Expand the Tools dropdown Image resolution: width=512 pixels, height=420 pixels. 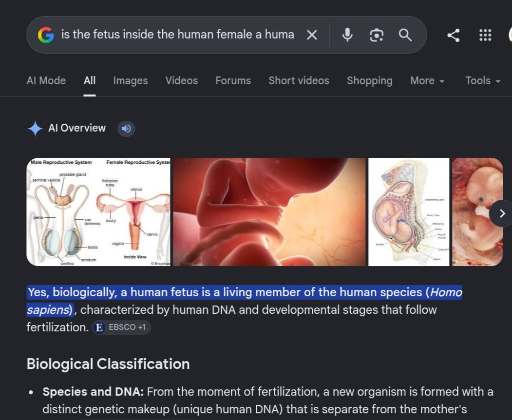pos(483,81)
